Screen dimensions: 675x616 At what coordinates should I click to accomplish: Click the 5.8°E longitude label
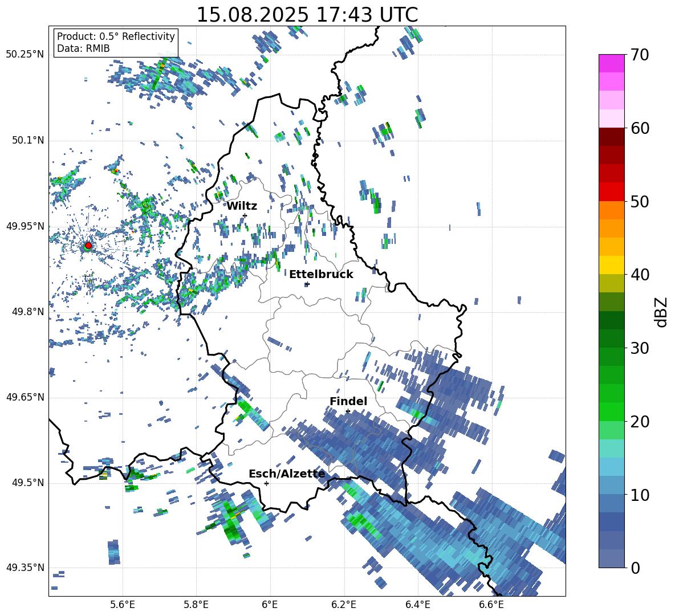pos(196,605)
